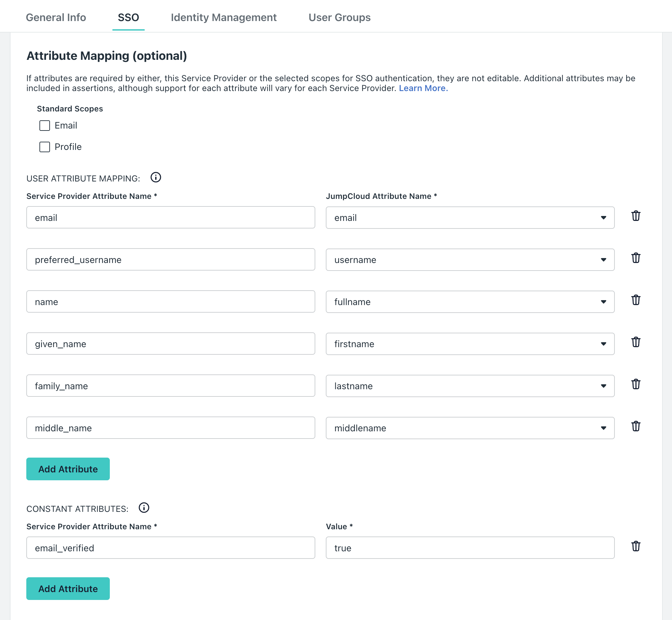Delete the given_name attribute mapping
The image size is (672, 620).
tap(636, 343)
